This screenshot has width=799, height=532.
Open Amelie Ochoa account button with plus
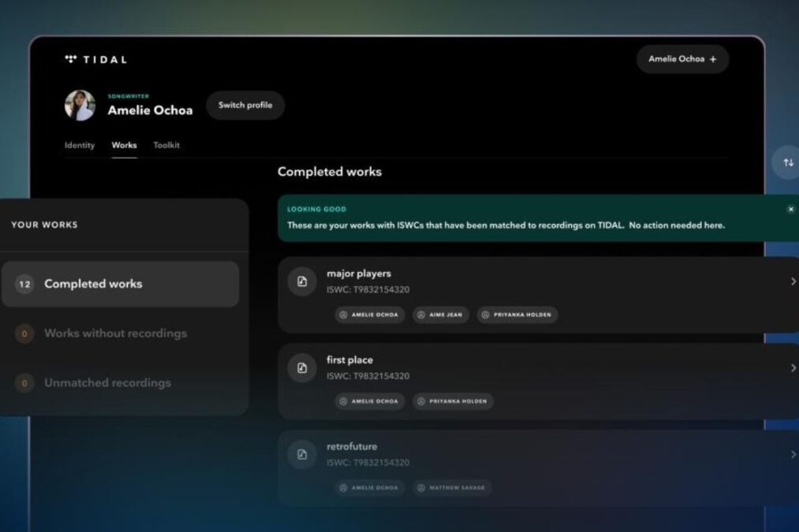682,59
